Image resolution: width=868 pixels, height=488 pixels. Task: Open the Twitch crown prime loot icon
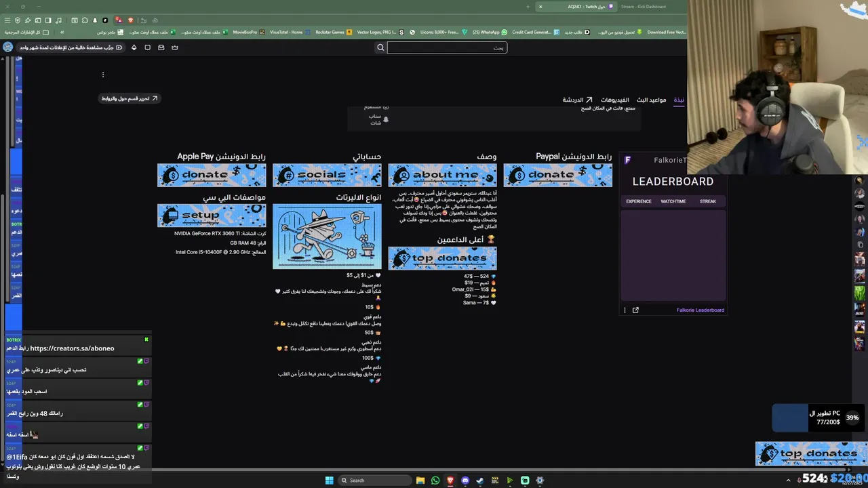tap(174, 47)
